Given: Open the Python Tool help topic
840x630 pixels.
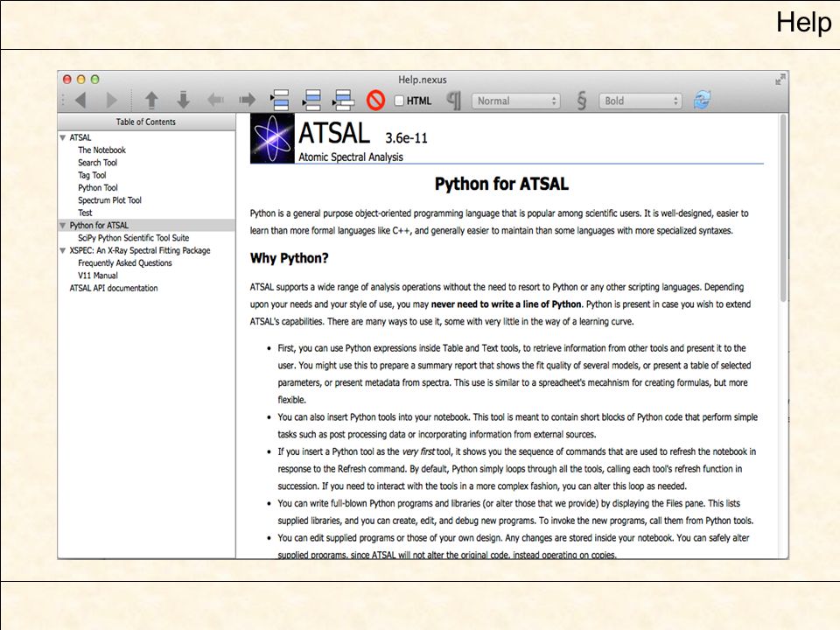Looking at the screenshot, I should click(97, 187).
